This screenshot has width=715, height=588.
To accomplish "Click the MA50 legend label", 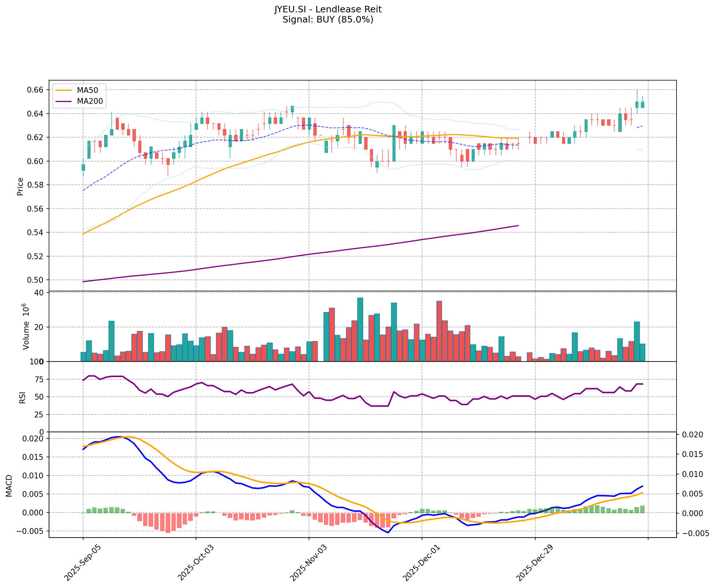I will (x=87, y=90).
